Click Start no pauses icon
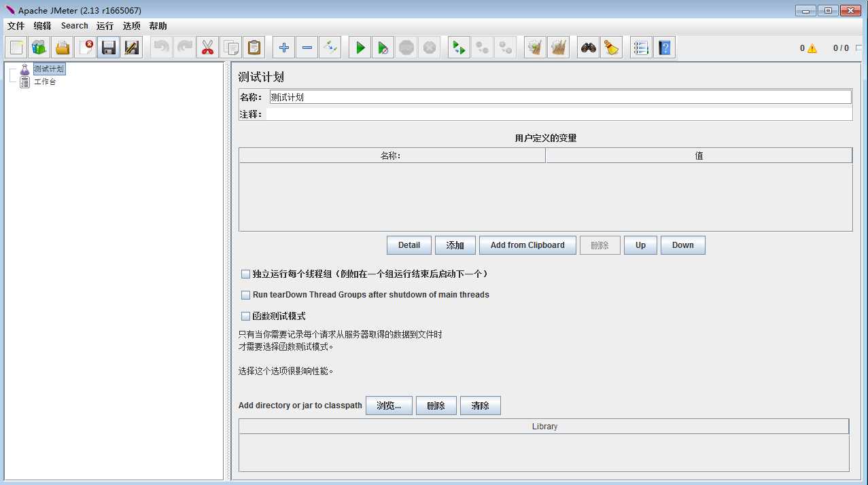Image resolution: width=868 pixels, height=485 pixels. point(383,48)
